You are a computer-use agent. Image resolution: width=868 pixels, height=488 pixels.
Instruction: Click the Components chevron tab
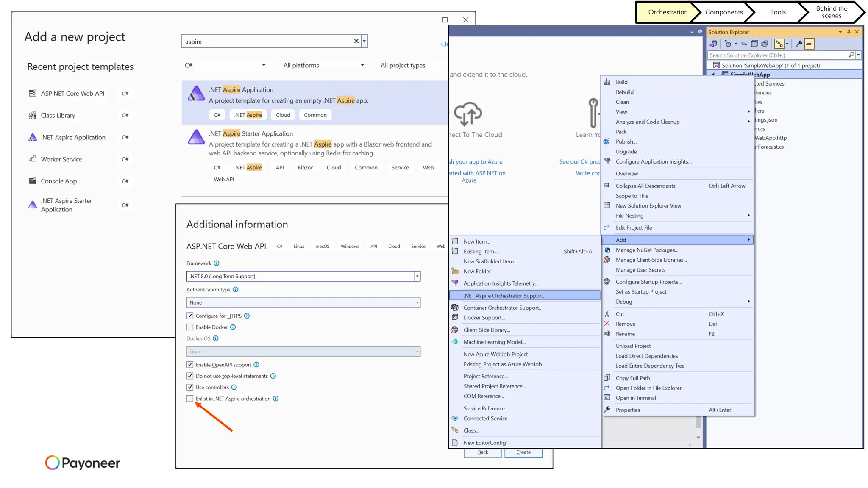(724, 12)
